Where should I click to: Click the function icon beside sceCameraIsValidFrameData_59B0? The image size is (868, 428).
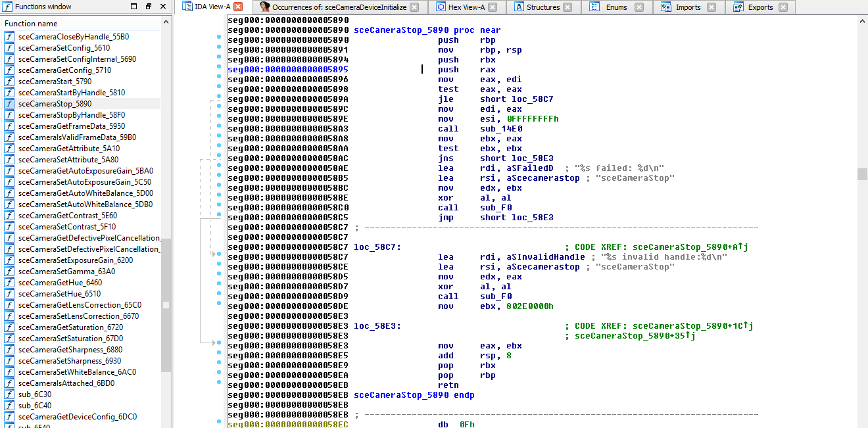point(9,137)
